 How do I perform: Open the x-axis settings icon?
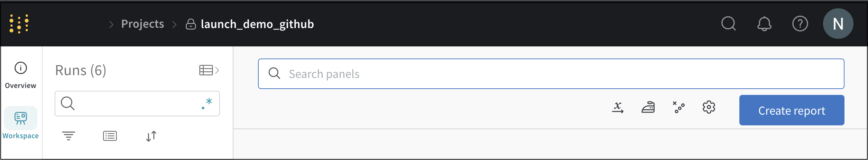pyautogui.click(x=618, y=107)
